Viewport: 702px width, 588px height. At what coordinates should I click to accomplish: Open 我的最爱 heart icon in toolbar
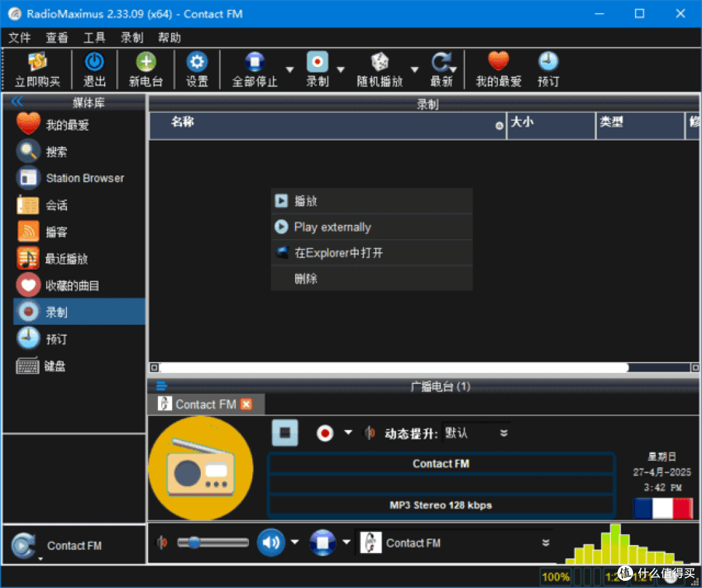click(x=499, y=61)
